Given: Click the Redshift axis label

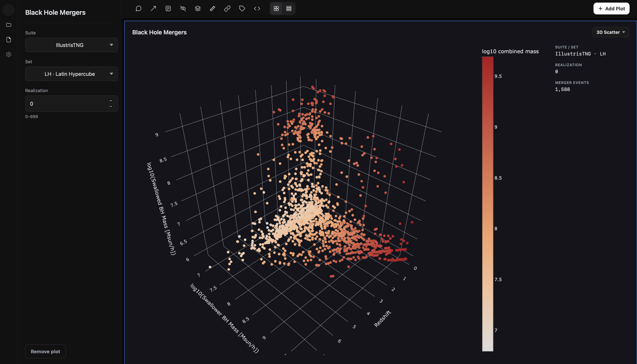Looking at the screenshot, I should [x=383, y=318].
